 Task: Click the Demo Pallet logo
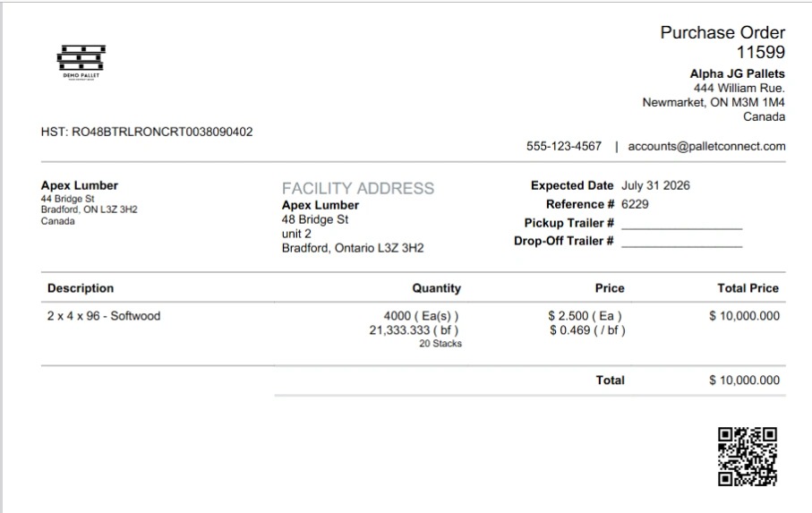(81, 62)
